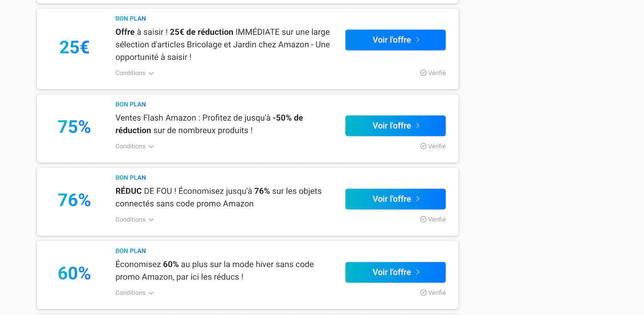
Task: Click Voir l'offre for the Bricolage et Jardin deal
Action: coord(395,39)
